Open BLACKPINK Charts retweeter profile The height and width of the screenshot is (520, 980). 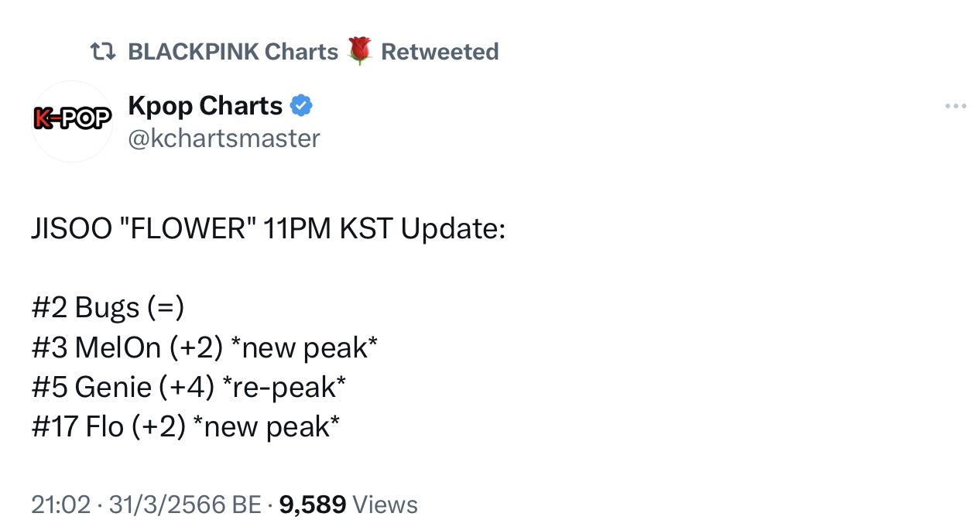(233, 52)
